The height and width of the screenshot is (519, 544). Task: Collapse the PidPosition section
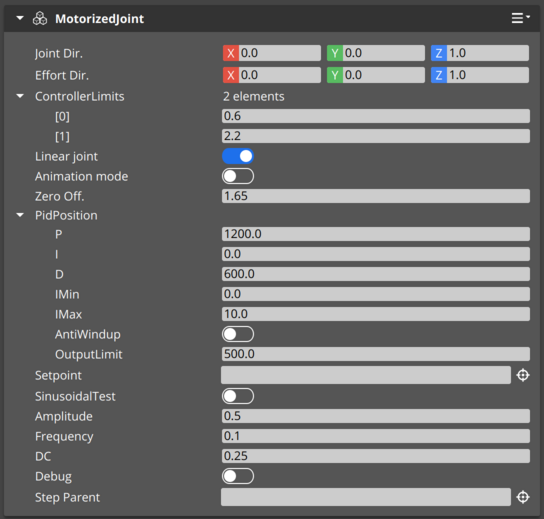coord(20,215)
